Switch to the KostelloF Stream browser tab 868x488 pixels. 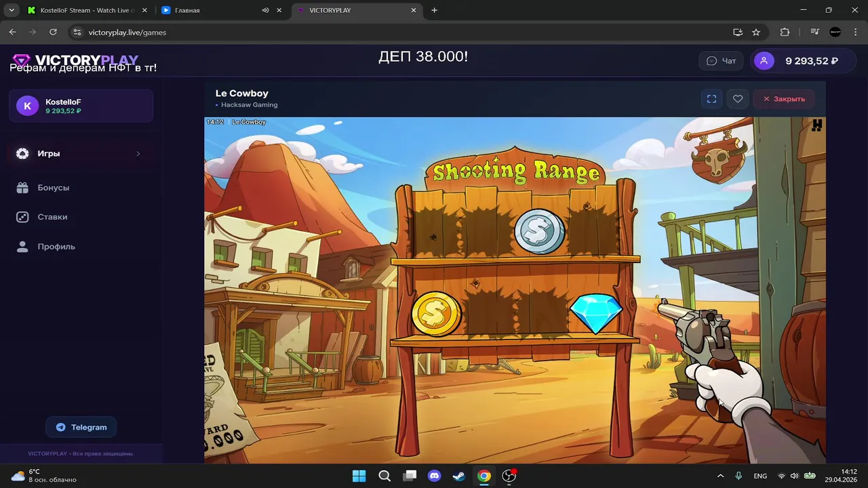coord(86,10)
